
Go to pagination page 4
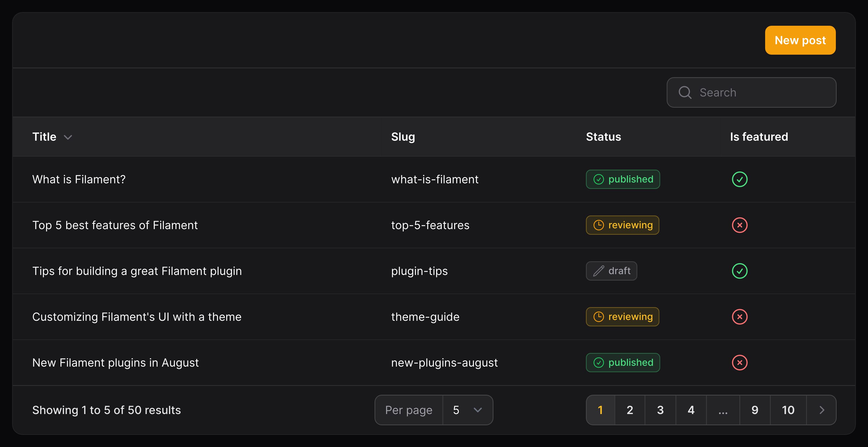coord(691,410)
